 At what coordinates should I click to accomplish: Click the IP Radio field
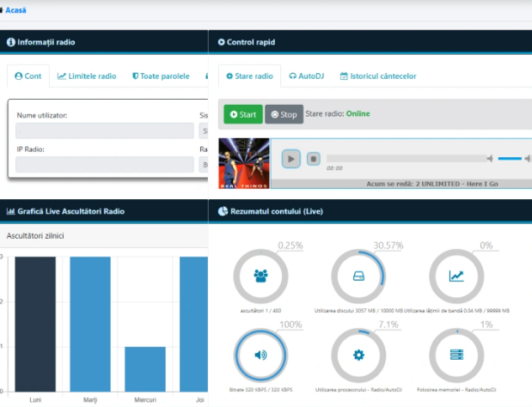point(105,164)
